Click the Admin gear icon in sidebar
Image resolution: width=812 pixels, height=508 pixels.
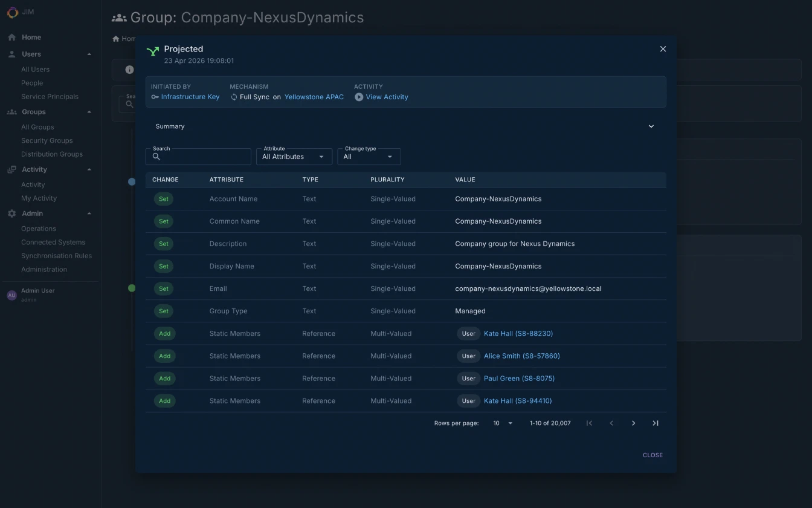[11, 213]
